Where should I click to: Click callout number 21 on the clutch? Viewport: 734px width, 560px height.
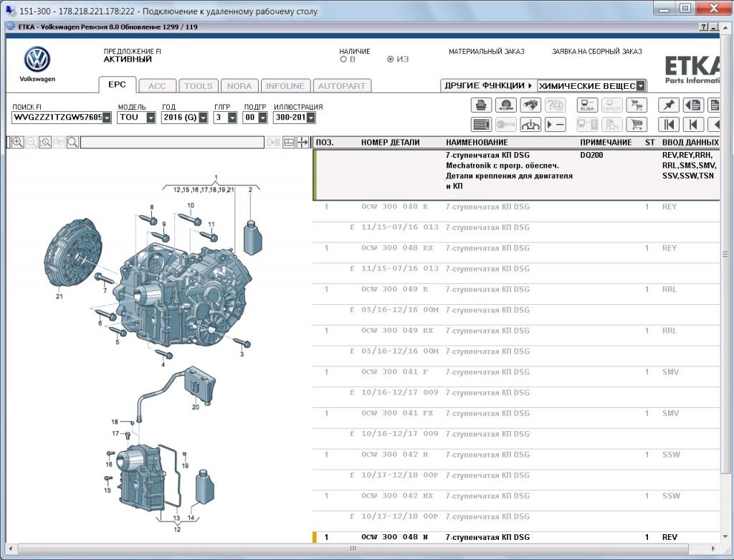click(59, 296)
